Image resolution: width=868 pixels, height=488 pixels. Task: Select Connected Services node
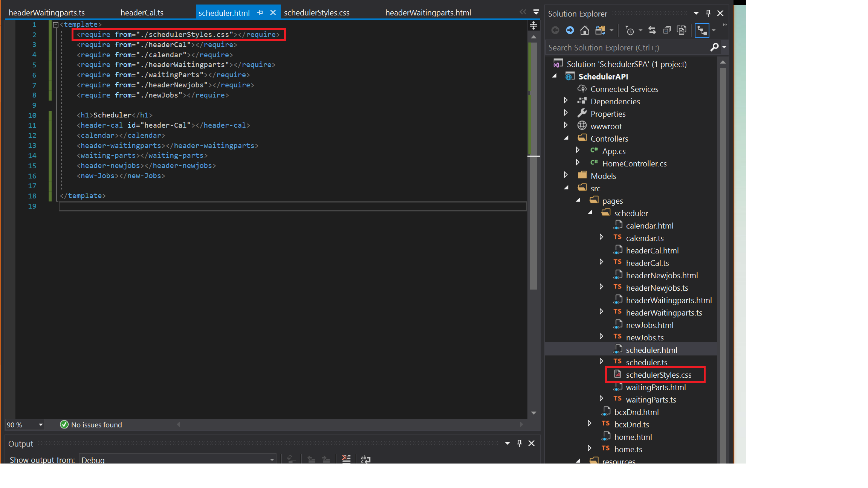click(624, 89)
